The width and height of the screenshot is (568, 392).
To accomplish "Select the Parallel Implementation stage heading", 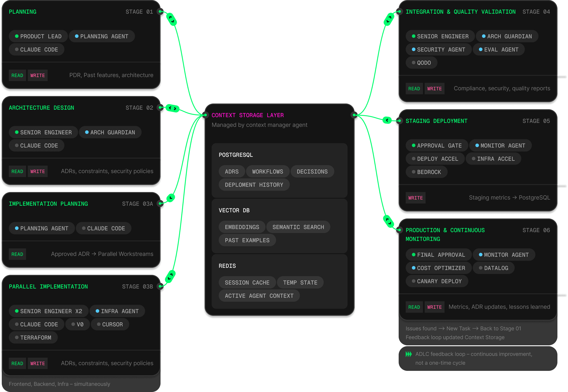I will (48, 287).
